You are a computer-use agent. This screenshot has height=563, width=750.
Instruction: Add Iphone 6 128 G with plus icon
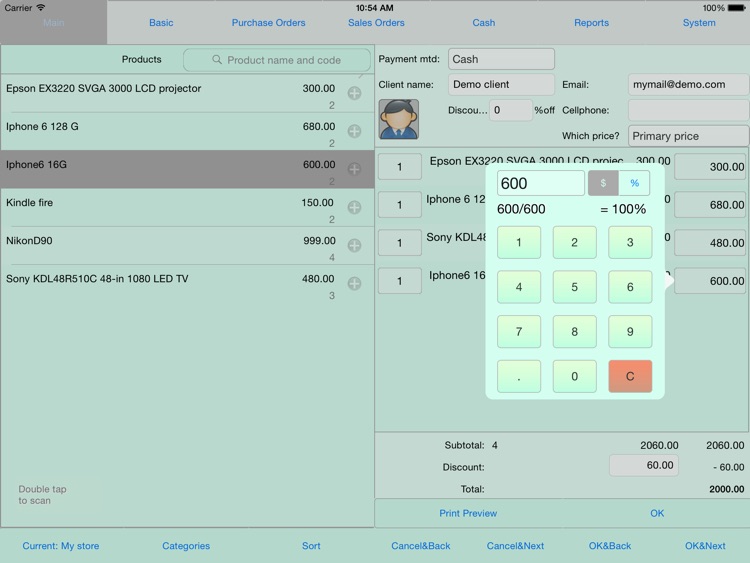(x=354, y=131)
